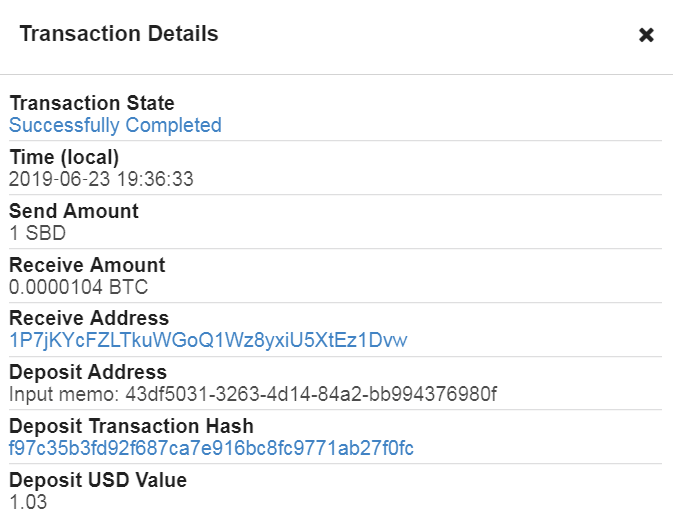Click the Successfully Completed status text
Viewport: 673px width, 514px height.
tap(115, 125)
